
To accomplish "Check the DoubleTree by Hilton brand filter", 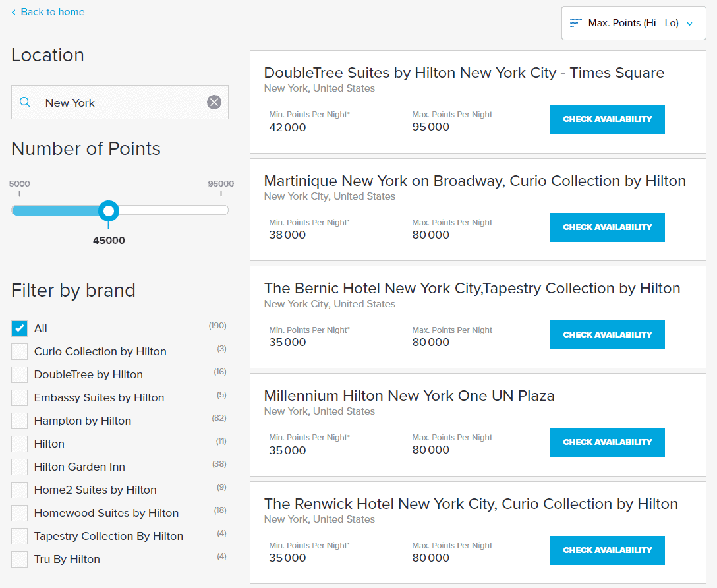I will [19, 374].
